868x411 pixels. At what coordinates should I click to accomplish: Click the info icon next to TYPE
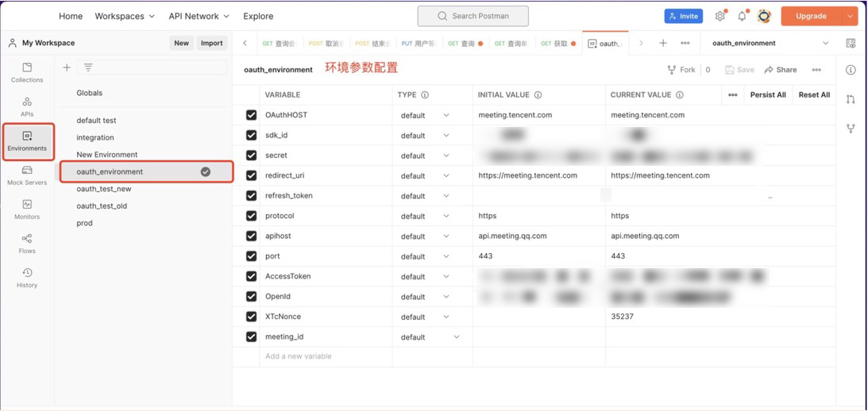click(x=425, y=94)
